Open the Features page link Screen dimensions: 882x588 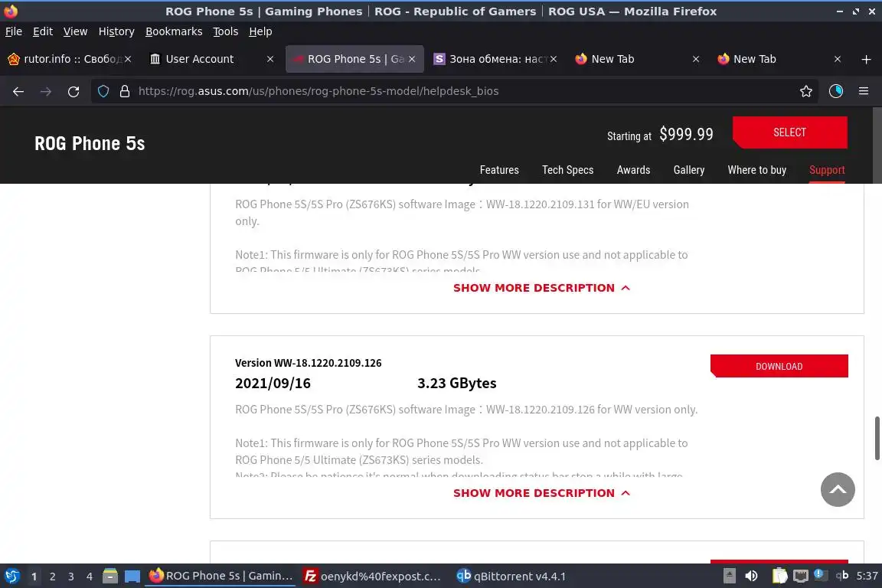point(499,170)
